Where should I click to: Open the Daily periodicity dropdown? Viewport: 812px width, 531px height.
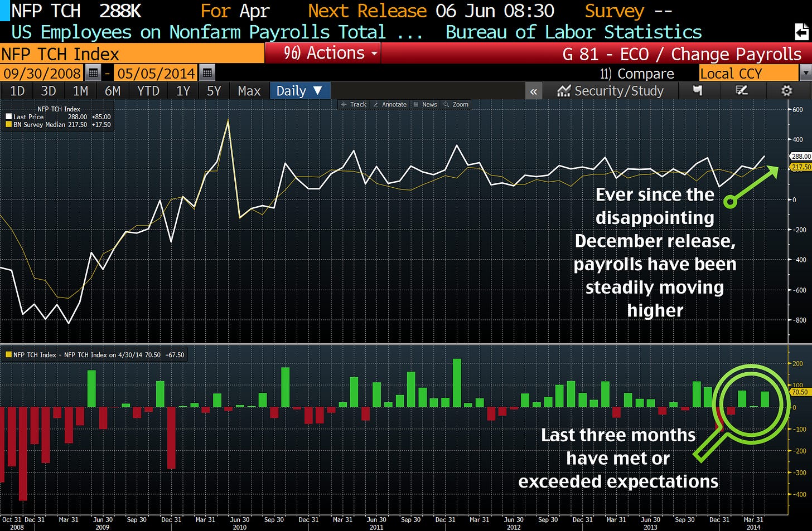coord(300,91)
